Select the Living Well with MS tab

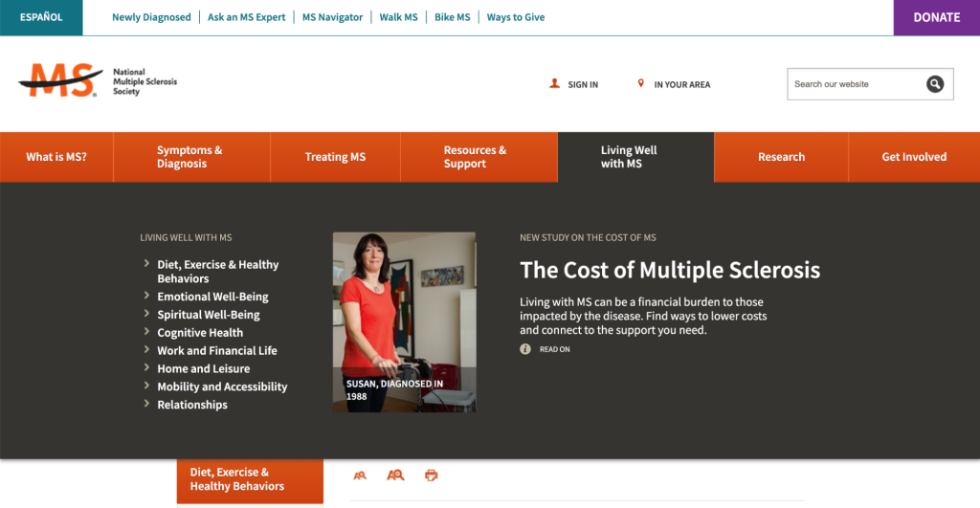coord(635,157)
